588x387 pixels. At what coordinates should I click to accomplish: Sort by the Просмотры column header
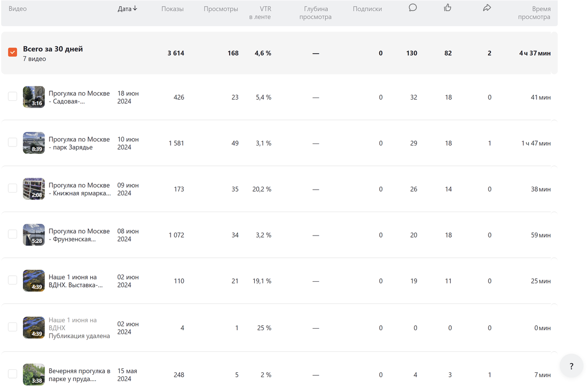[x=221, y=9]
